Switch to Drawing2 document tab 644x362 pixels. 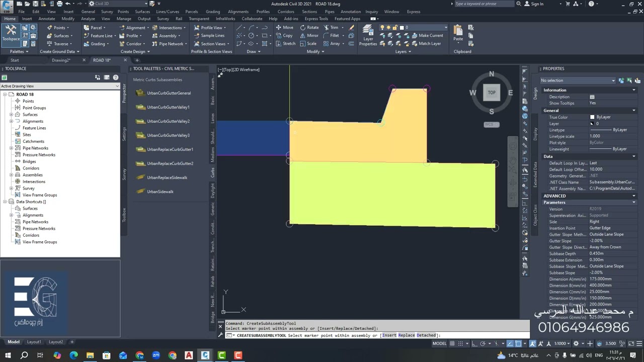tap(61, 60)
